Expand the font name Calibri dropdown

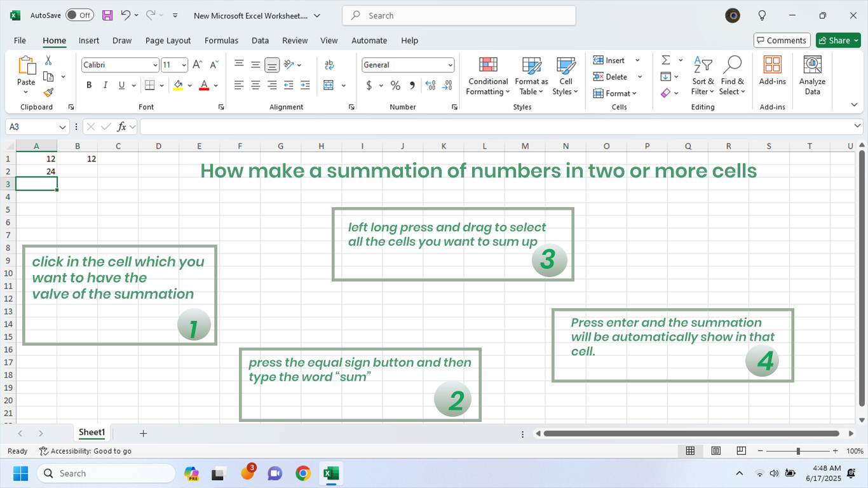pos(155,65)
